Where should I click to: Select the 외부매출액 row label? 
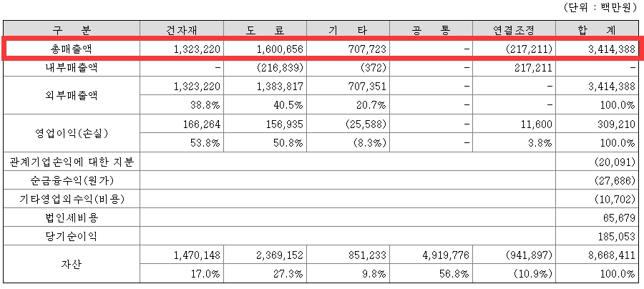pos(72,96)
